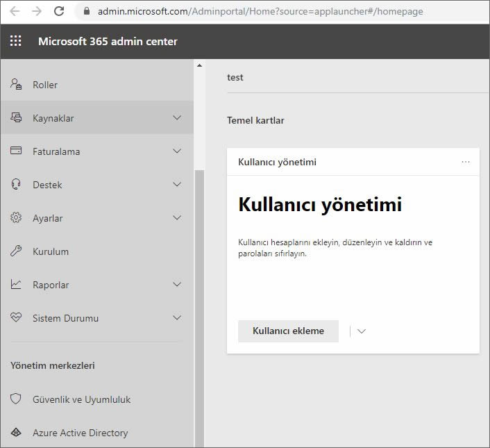Image resolution: width=490 pixels, height=448 pixels.
Task: Expand the Raporlar chevron
Action: [x=177, y=285]
